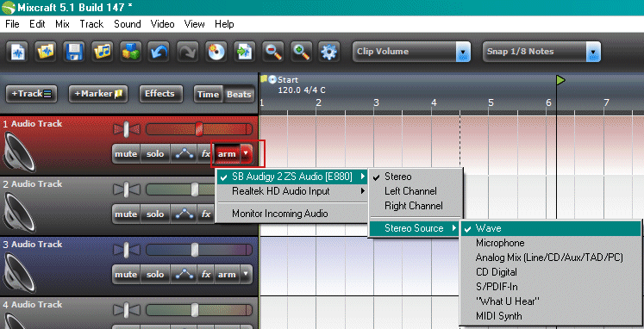The width and height of the screenshot is (644, 329).
Task: Select Left Channel input
Action: click(415, 191)
